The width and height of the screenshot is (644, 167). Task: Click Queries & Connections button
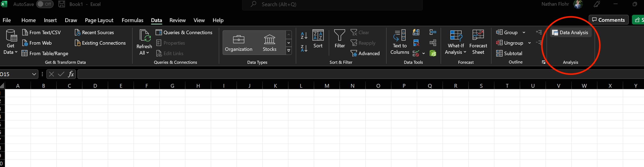184,33
